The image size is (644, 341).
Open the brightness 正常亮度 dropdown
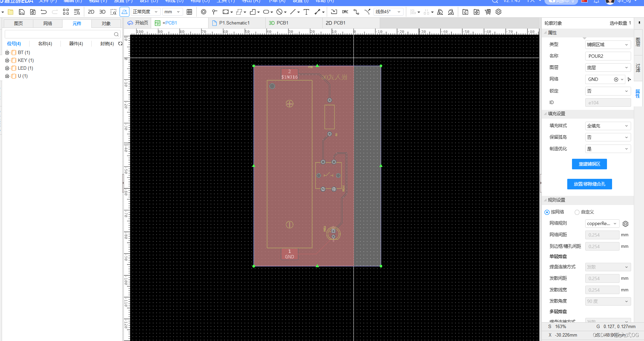pyautogui.click(x=145, y=12)
